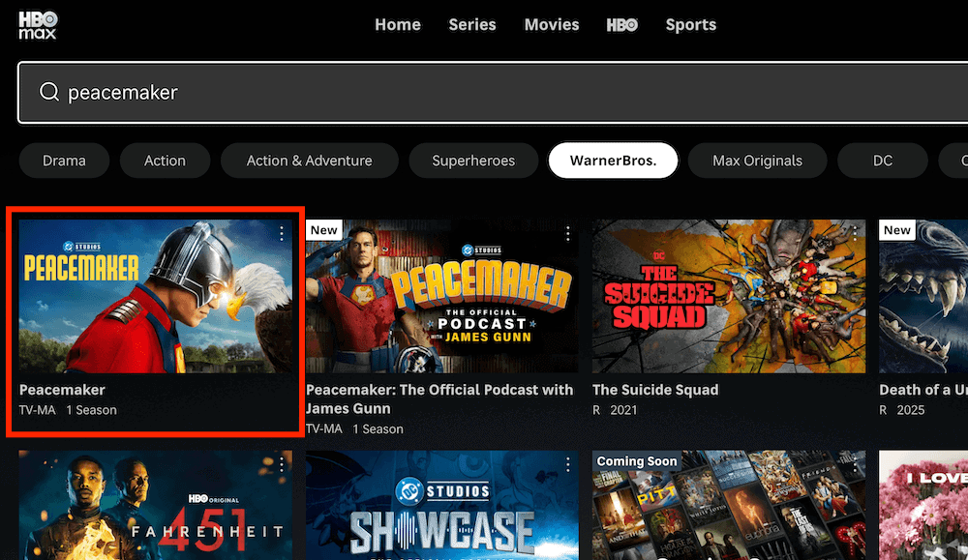The width and height of the screenshot is (968, 560).
Task: Click the peacemaker search input field
Action: pos(484,93)
